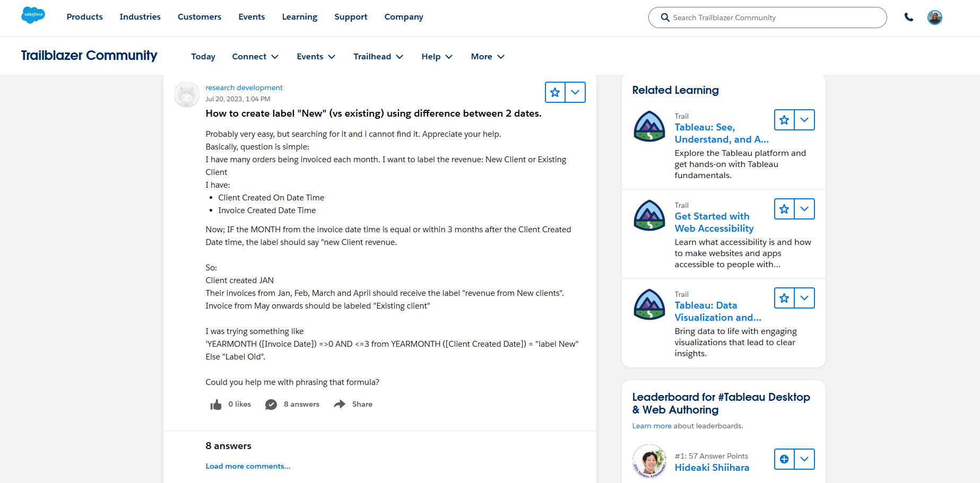Open the Industries menu
The image size is (980, 483).
140,17
